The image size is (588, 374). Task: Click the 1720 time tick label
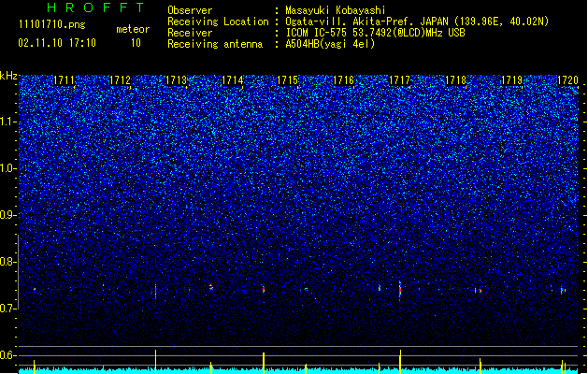tap(567, 80)
